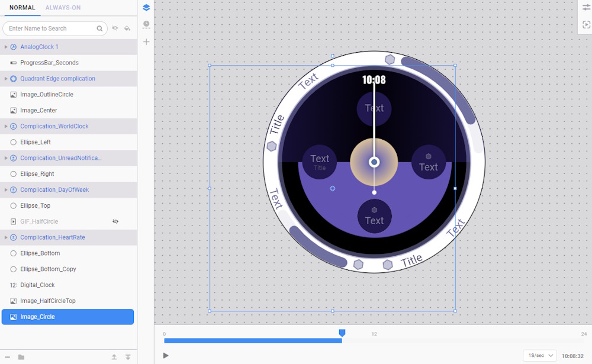Image resolution: width=592 pixels, height=364 pixels.
Task: Click the bring layer to top icon
Action: (x=114, y=357)
